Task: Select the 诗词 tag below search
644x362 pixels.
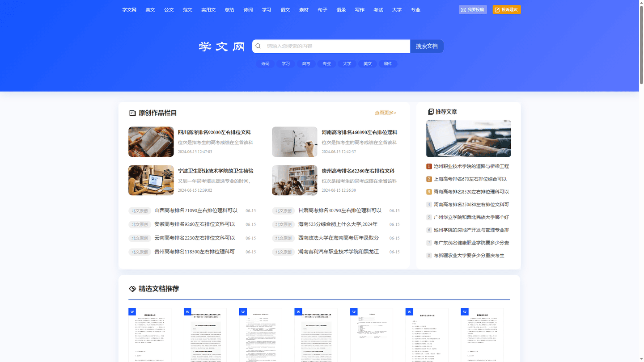Action: 266,63
